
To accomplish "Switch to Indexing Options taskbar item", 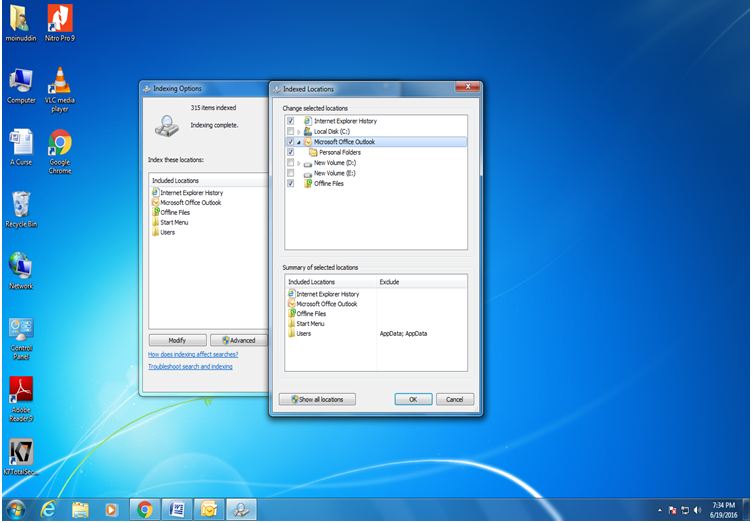I will pos(241,510).
